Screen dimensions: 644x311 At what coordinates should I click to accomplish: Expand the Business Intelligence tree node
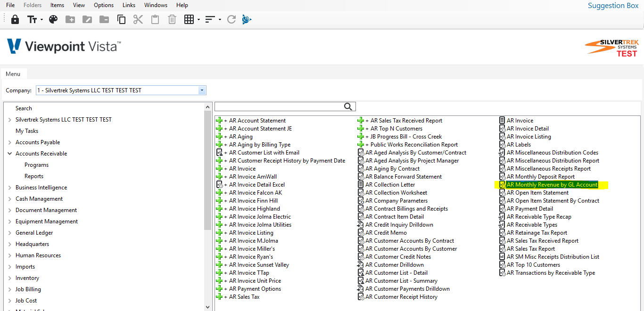pyautogui.click(x=9, y=188)
